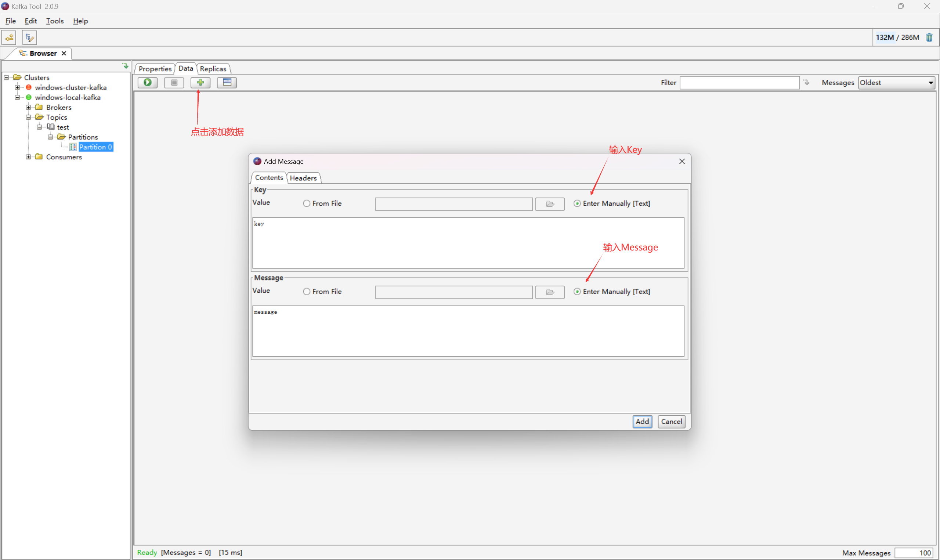
Task: Open the Help menu
Action: point(80,21)
